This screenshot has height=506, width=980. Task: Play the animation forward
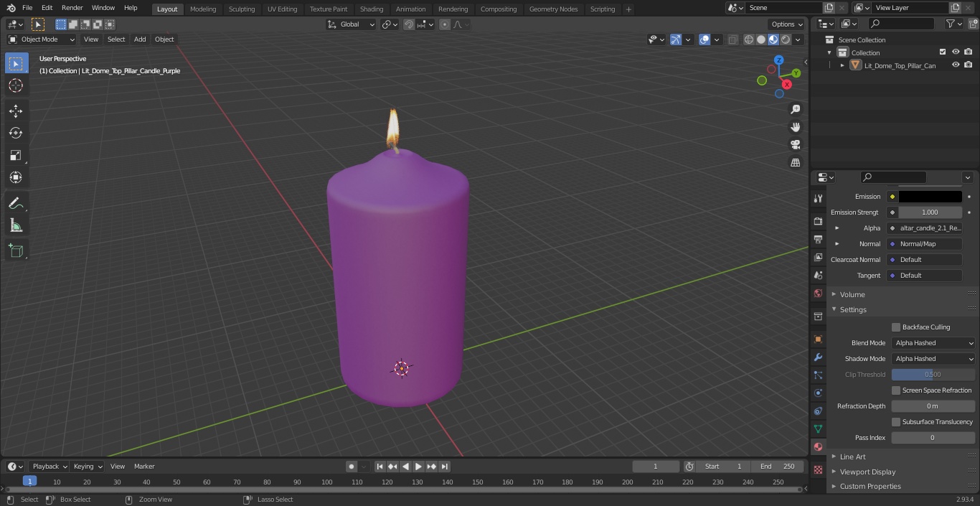[418, 467]
